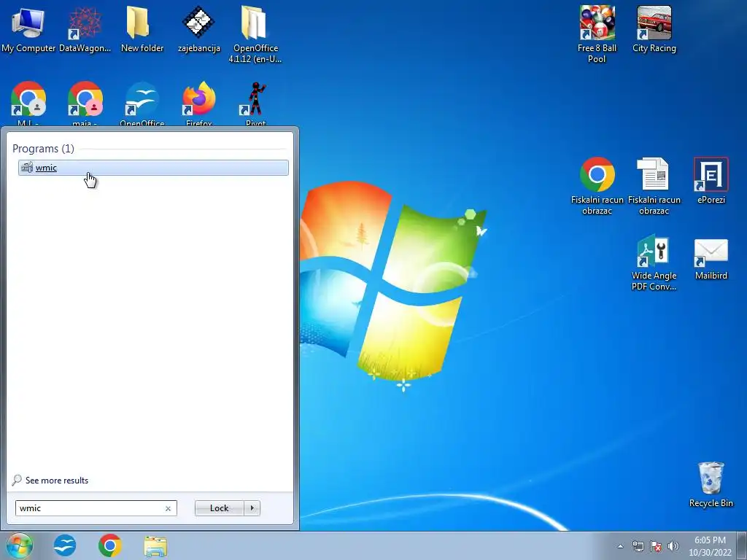This screenshot has width=747, height=560.
Task: Select the Fiskalni racun obrazac document icon
Action: pos(654,186)
